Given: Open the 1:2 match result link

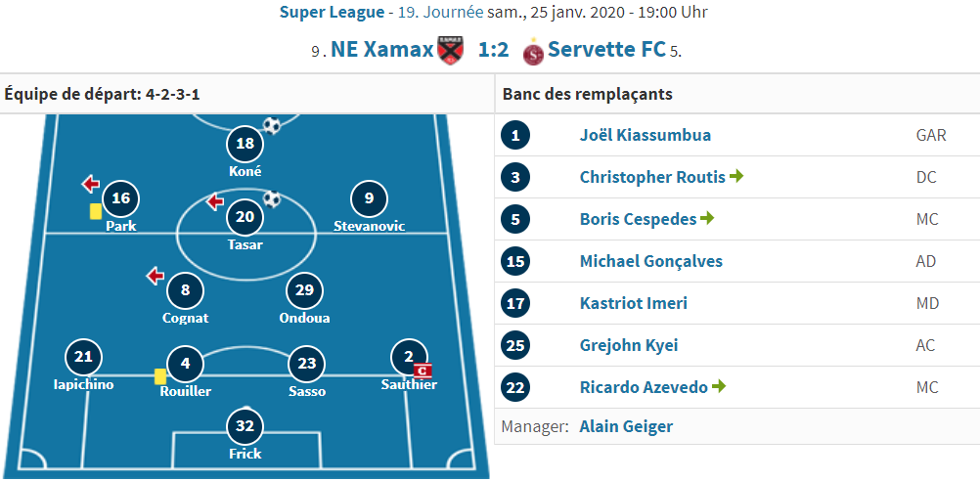Looking at the screenshot, I should pyautogui.click(x=493, y=50).
